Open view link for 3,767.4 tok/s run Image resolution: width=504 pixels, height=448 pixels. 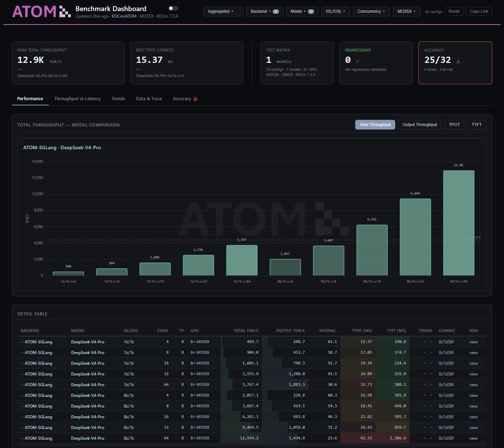[x=473, y=385]
